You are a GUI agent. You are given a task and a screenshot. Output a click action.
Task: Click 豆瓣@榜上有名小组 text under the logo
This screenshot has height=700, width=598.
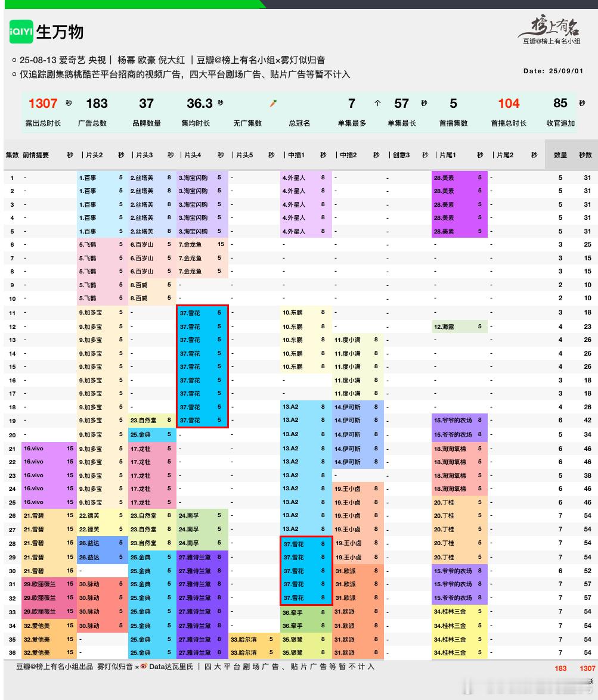(551, 41)
